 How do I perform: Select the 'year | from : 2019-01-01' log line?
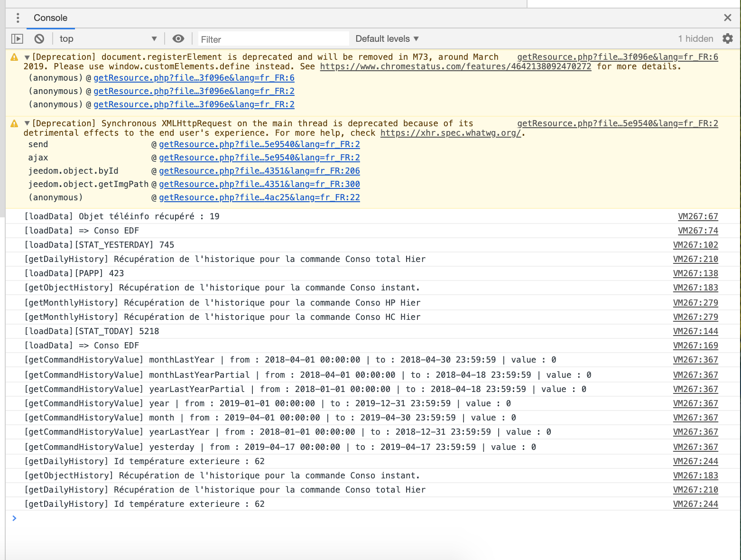coord(268,403)
